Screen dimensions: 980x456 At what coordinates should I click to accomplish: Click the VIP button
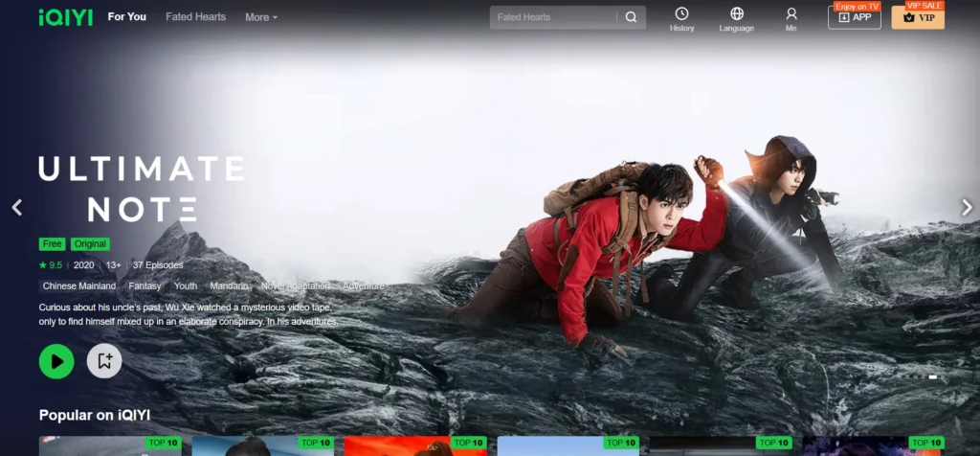pos(918,17)
